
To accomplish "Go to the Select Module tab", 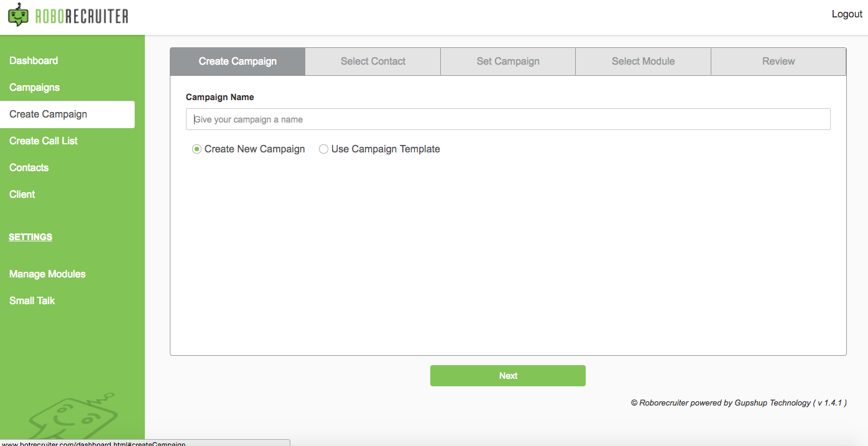I will [x=643, y=62].
